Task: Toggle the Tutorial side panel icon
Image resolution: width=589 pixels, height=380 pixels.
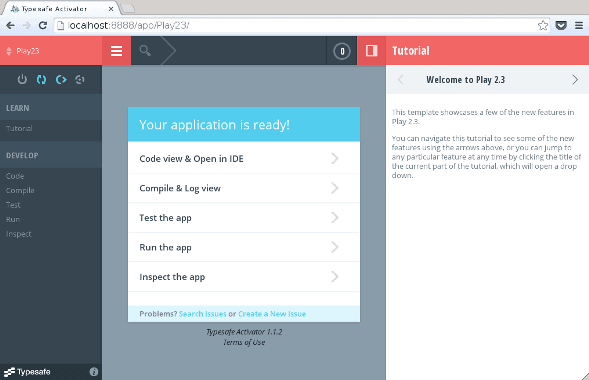Action: (372, 51)
